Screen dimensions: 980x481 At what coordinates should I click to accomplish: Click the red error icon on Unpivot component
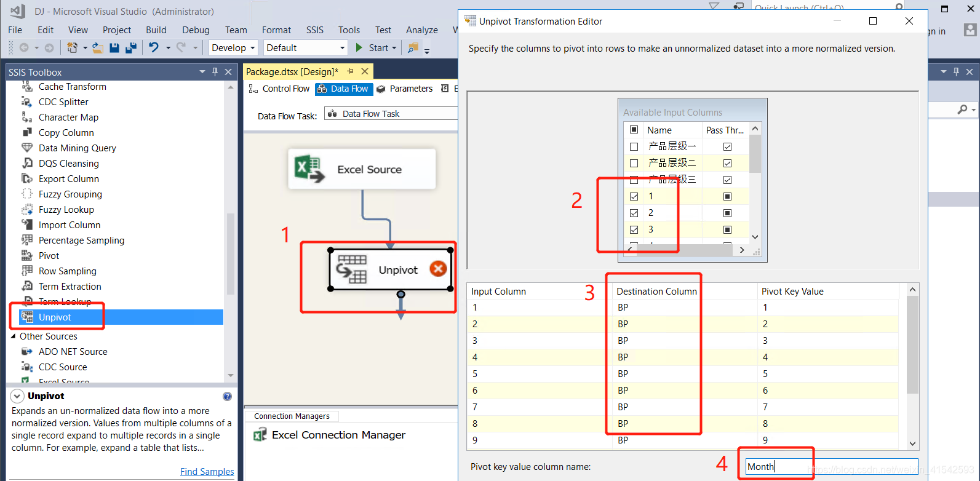tap(438, 269)
